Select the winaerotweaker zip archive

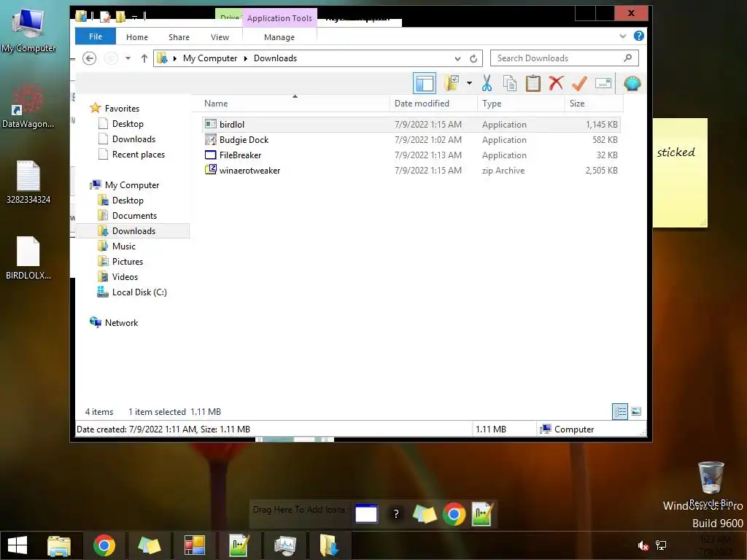coord(411,170)
